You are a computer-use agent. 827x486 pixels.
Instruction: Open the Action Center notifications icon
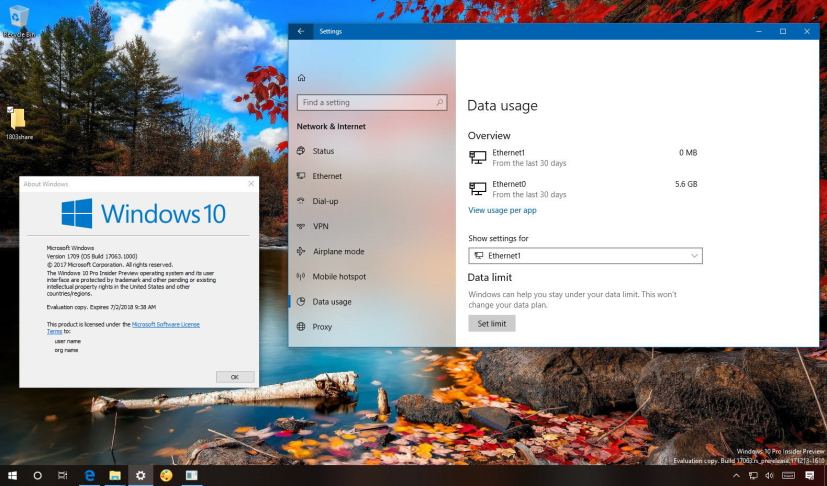(x=810, y=476)
